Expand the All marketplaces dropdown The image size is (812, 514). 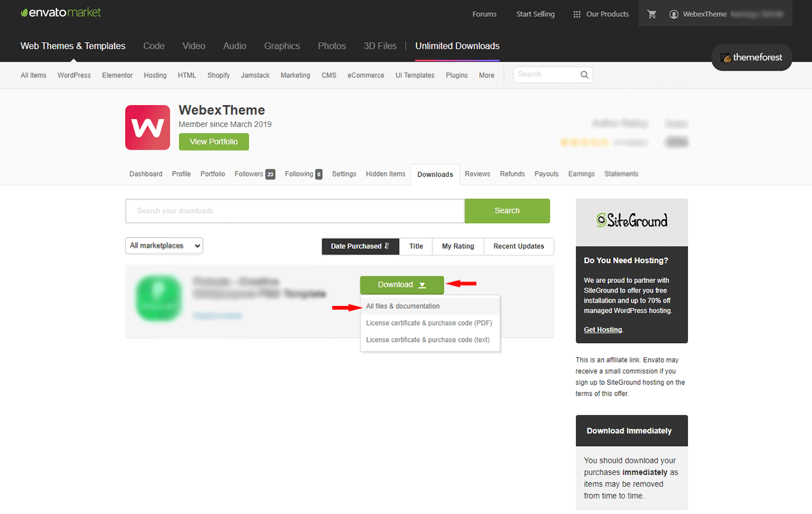(164, 245)
